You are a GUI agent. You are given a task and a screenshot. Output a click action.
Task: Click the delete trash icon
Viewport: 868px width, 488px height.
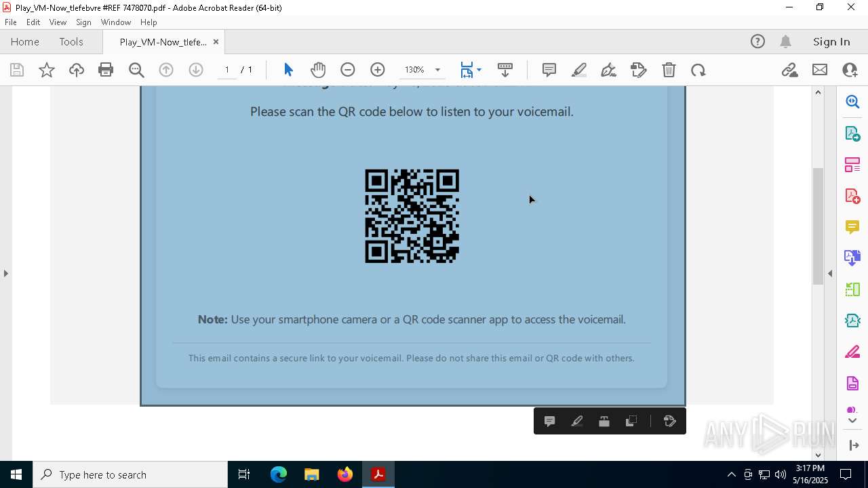click(669, 70)
